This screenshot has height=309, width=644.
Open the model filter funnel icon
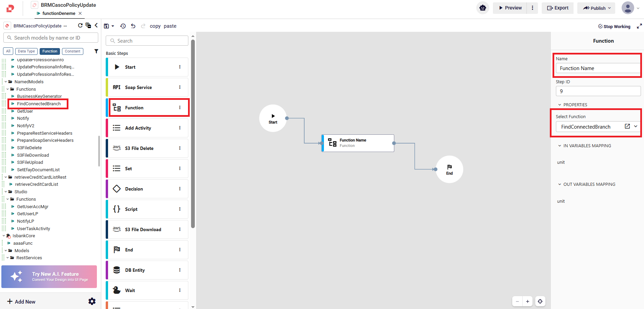96,51
